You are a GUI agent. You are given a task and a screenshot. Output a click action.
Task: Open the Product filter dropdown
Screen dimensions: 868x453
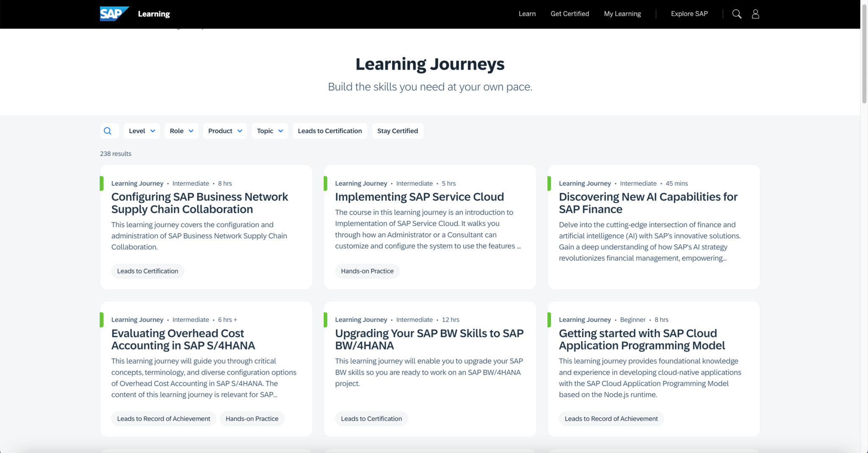[x=225, y=131]
